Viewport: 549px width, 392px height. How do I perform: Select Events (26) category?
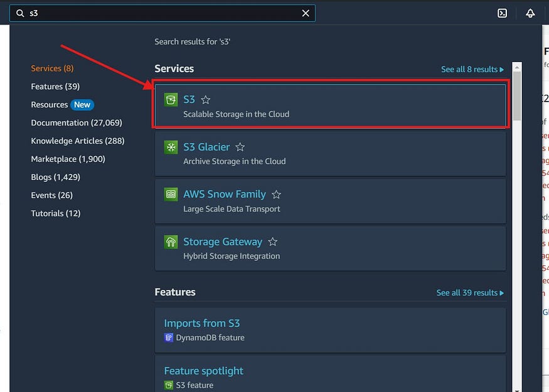click(52, 195)
